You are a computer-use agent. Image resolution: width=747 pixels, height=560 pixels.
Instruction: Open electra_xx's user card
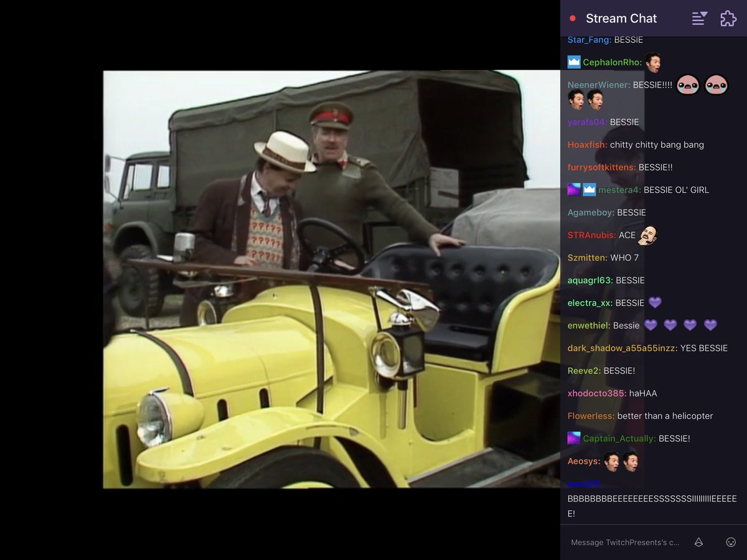coord(590,303)
